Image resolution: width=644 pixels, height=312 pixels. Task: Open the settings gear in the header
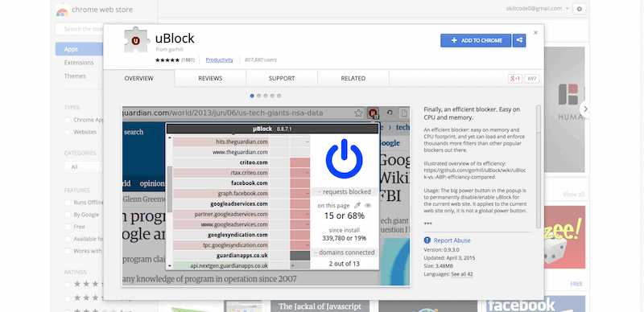580,9
